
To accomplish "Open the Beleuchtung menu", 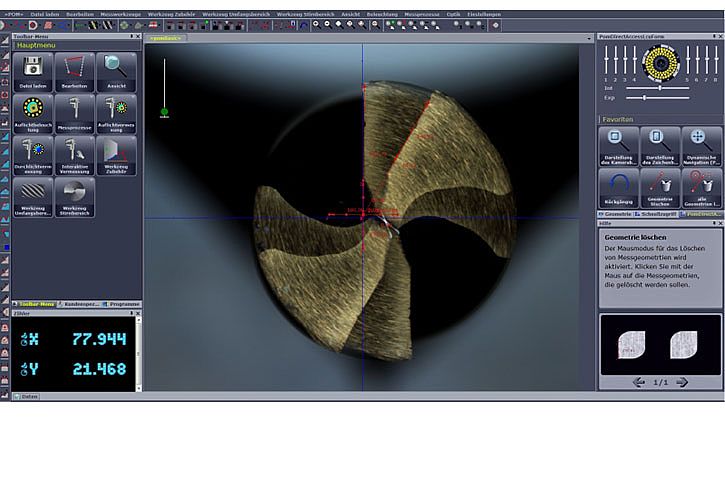I will pos(380,15).
